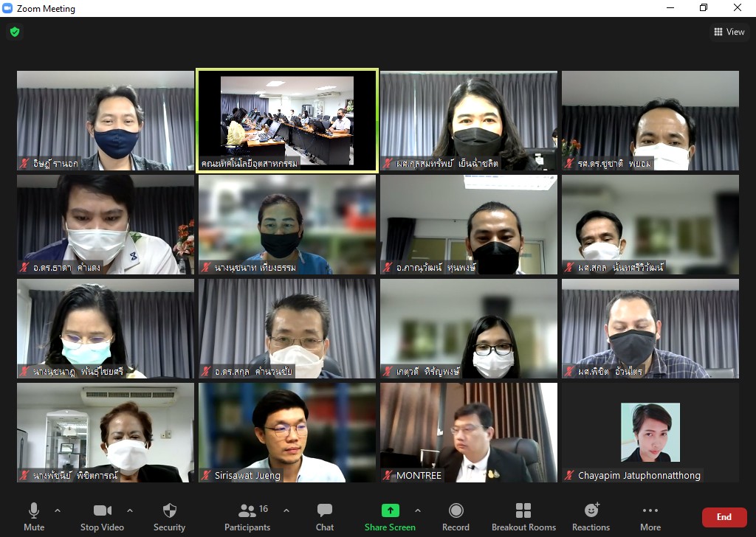Select the highlighted conference room video tile
The image size is (756, 537).
pyautogui.click(x=287, y=120)
